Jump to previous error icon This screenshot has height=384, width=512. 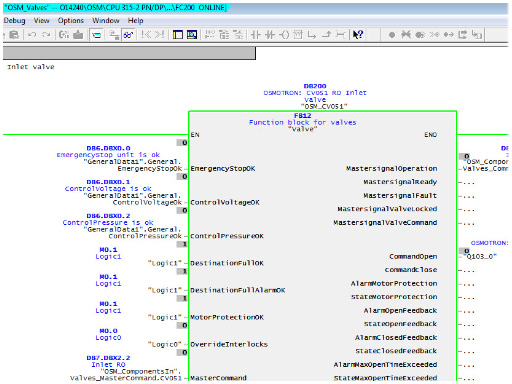pos(146,35)
